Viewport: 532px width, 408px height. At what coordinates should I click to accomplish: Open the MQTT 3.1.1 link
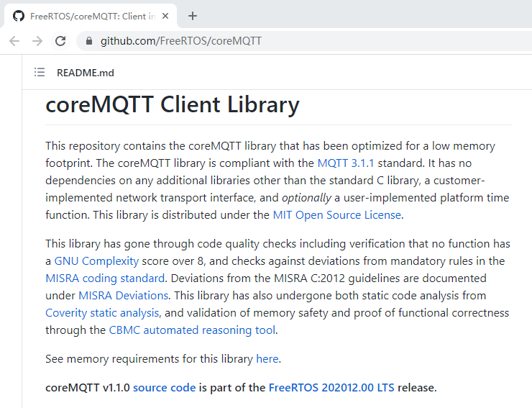pyautogui.click(x=346, y=163)
